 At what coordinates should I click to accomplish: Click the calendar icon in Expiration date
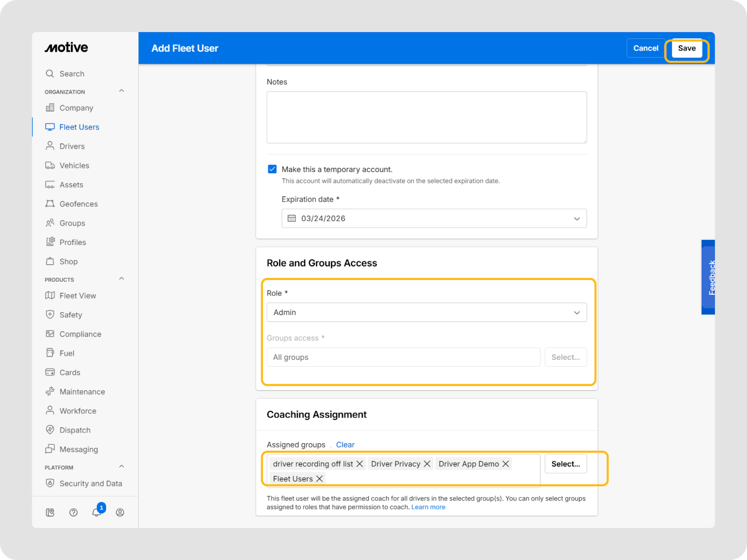pyautogui.click(x=292, y=218)
